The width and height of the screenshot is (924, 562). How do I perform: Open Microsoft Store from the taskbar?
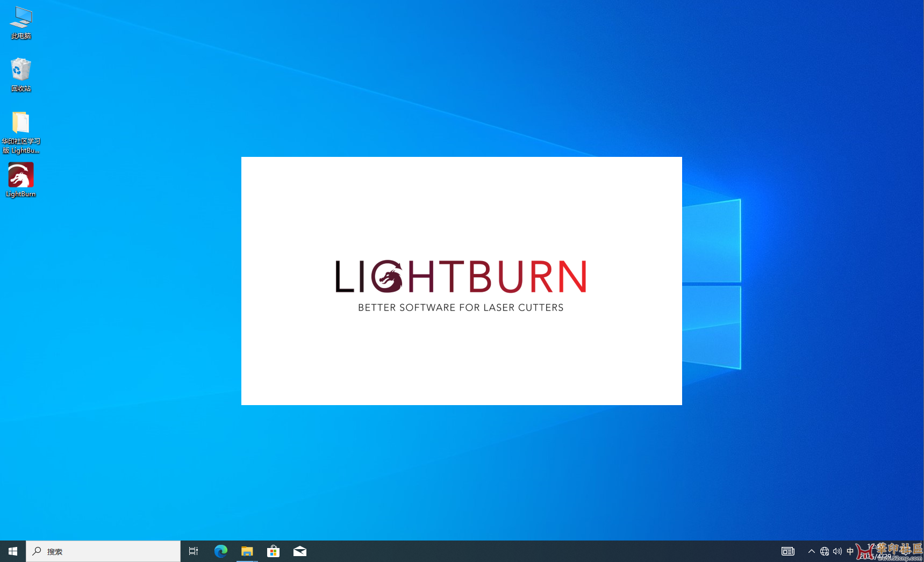point(273,551)
